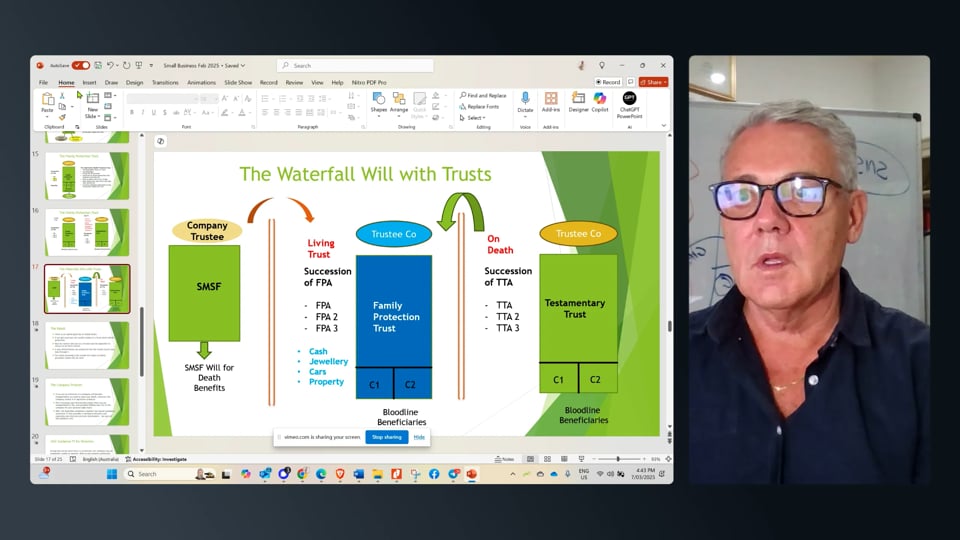
Task: Open the Comments pane icon
Action: coord(631,82)
